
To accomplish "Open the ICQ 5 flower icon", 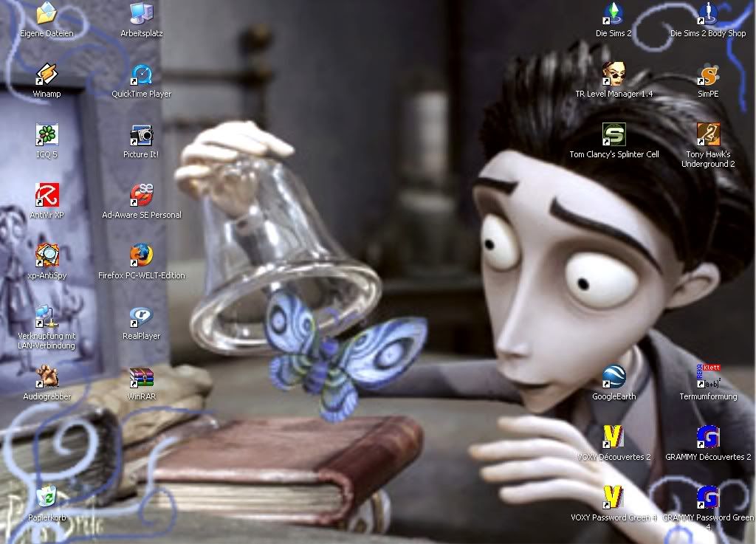I will coord(47,134).
